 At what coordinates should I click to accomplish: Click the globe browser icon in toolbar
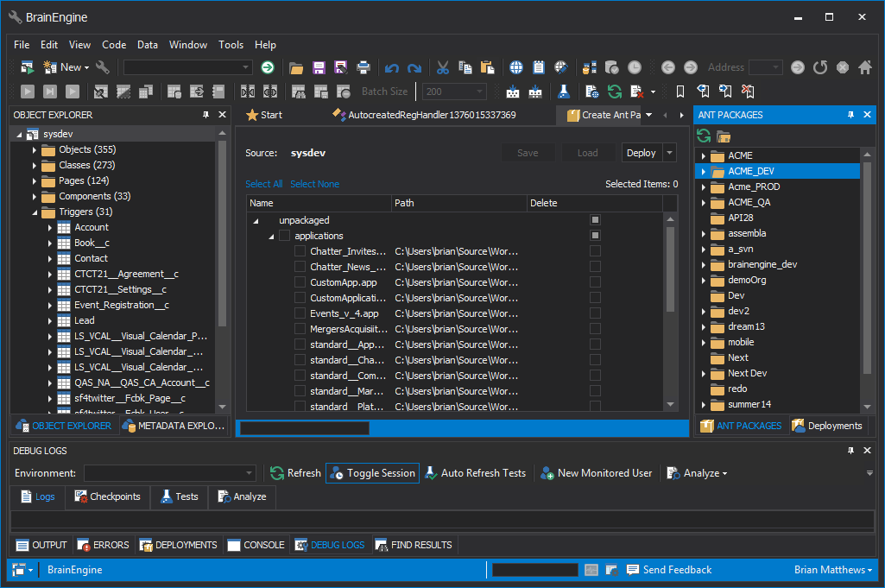coord(516,67)
